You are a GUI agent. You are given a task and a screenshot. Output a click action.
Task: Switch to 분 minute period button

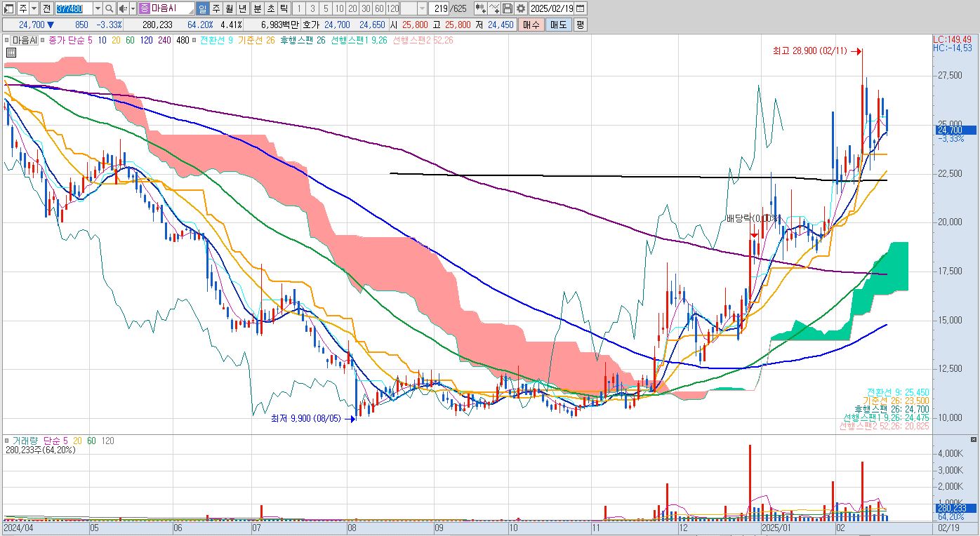pyautogui.click(x=257, y=8)
